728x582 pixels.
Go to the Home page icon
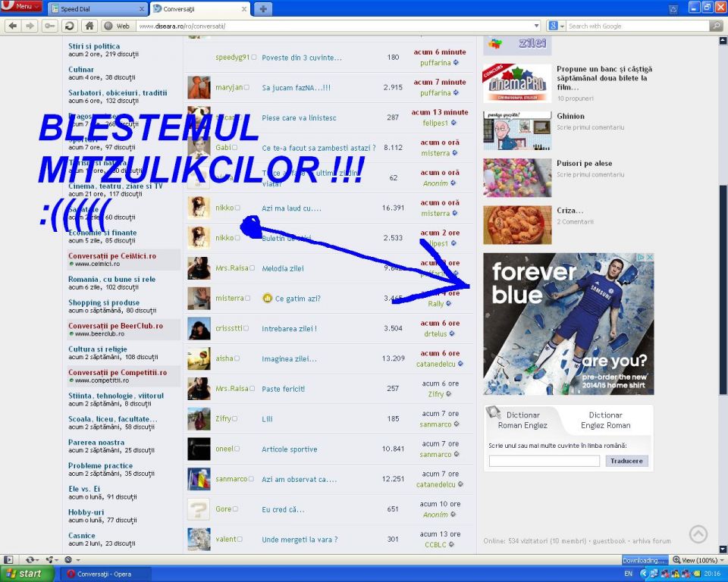(89, 26)
